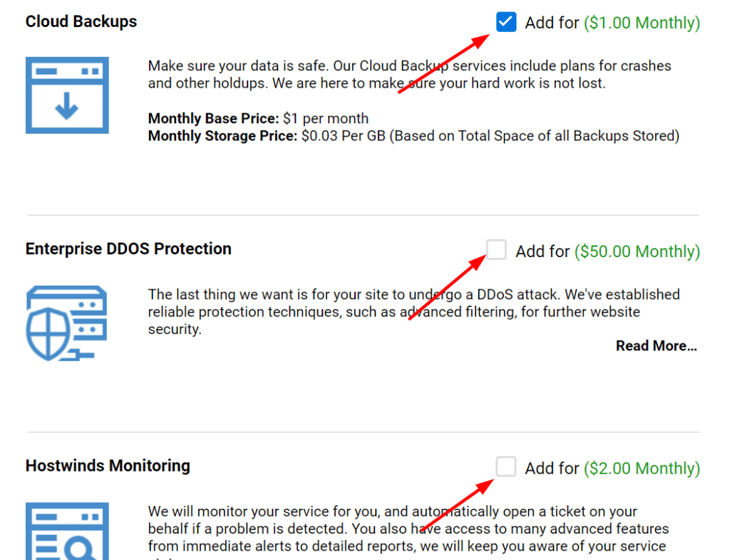730x560 pixels.
Task: Click the Hostwinds Monitoring heading
Action: (x=108, y=465)
